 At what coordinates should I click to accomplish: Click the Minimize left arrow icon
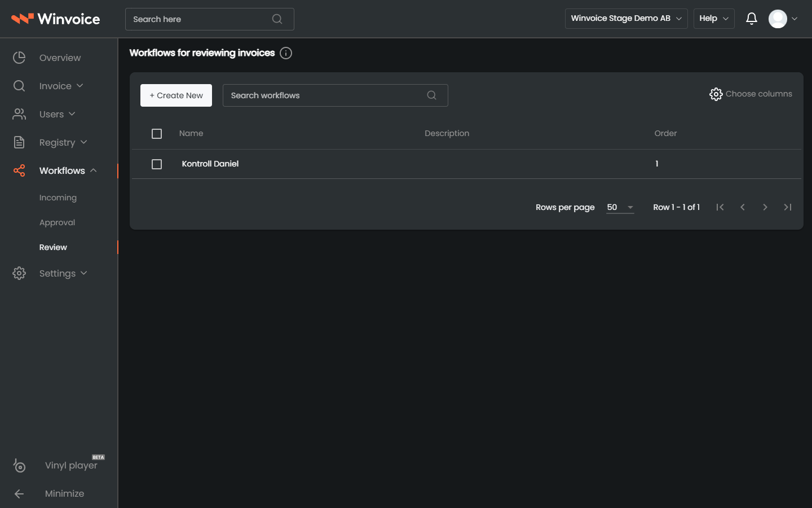19,493
